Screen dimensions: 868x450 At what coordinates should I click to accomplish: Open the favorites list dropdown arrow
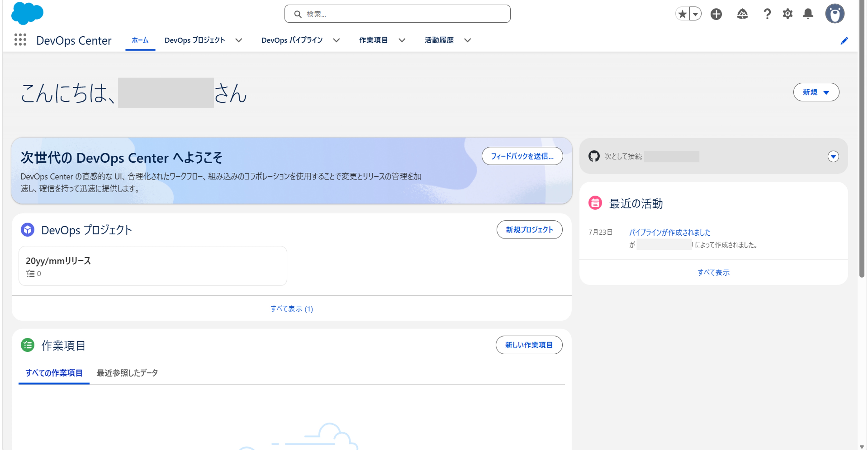(x=695, y=14)
